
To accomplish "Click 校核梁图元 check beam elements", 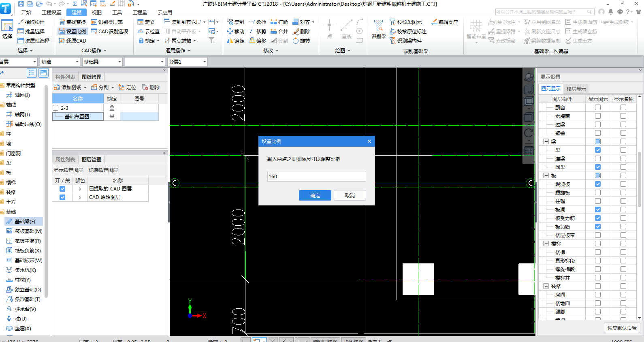I will [406, 22].
